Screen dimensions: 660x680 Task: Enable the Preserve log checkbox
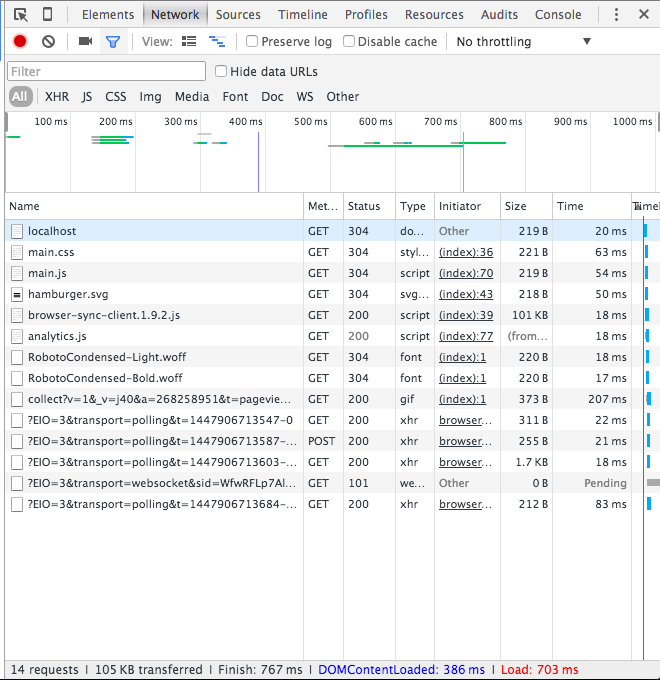[x=252, y=41]
